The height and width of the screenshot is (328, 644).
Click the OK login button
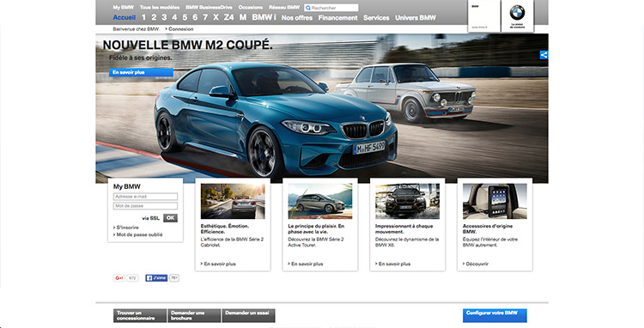tap(171, 218)
